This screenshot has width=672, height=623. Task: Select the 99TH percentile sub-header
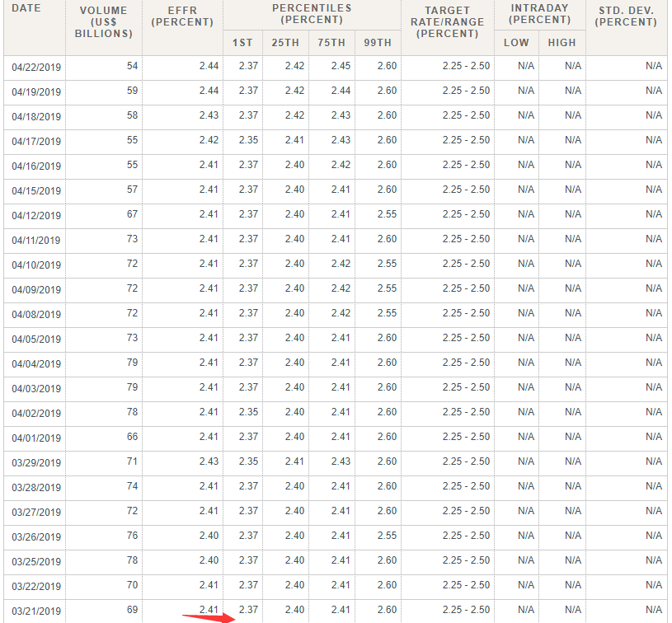[x=378, y=42]
